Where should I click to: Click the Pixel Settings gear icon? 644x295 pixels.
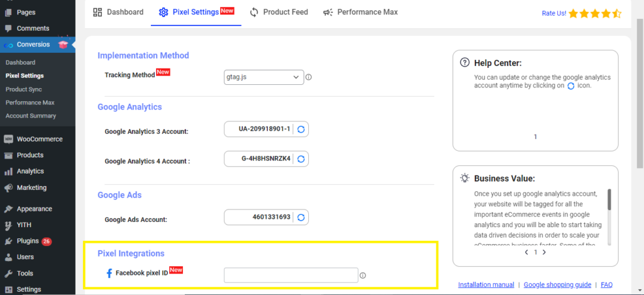pyautogui.click(x=164, y=13)
